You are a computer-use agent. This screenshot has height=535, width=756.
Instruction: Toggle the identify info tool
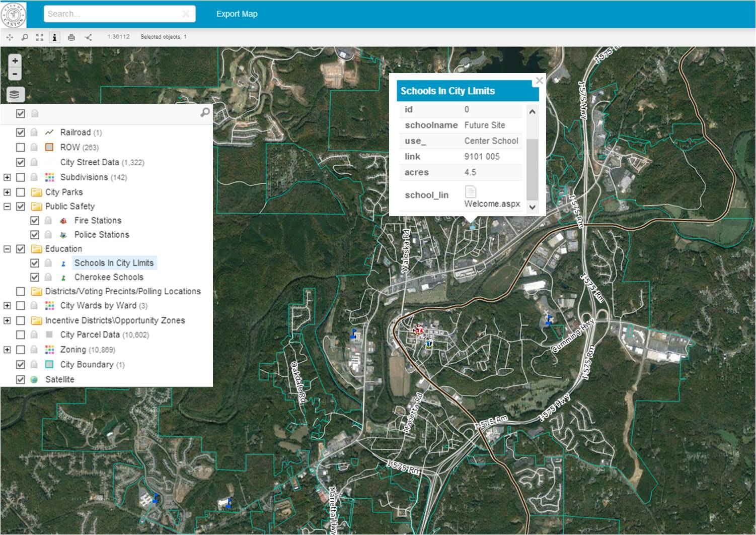pos(55,37)
